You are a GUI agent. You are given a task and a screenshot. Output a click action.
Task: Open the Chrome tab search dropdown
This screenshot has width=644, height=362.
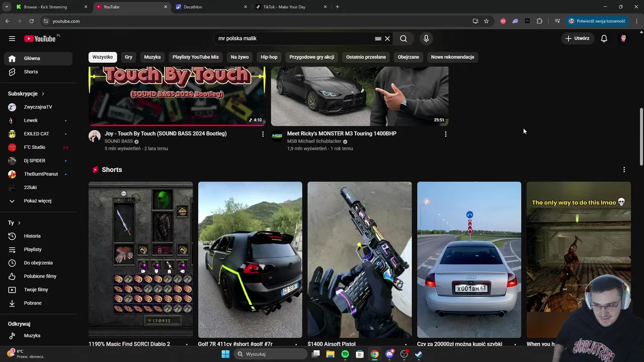[x=7, y=7]
